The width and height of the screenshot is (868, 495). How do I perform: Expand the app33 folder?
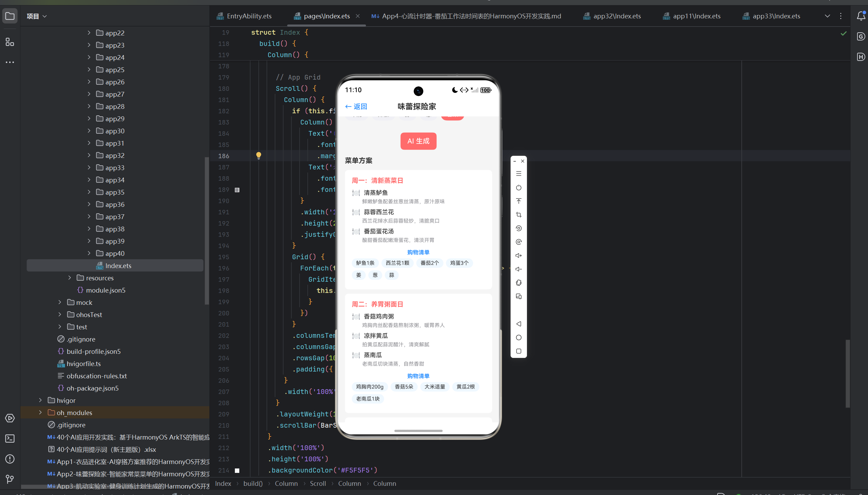pos(89,167)
